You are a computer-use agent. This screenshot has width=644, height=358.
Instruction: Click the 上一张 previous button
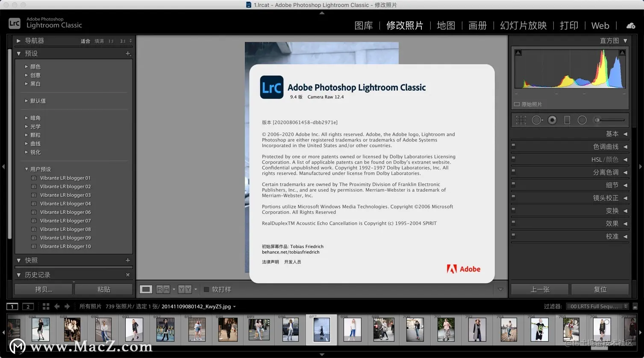(540, 290)
